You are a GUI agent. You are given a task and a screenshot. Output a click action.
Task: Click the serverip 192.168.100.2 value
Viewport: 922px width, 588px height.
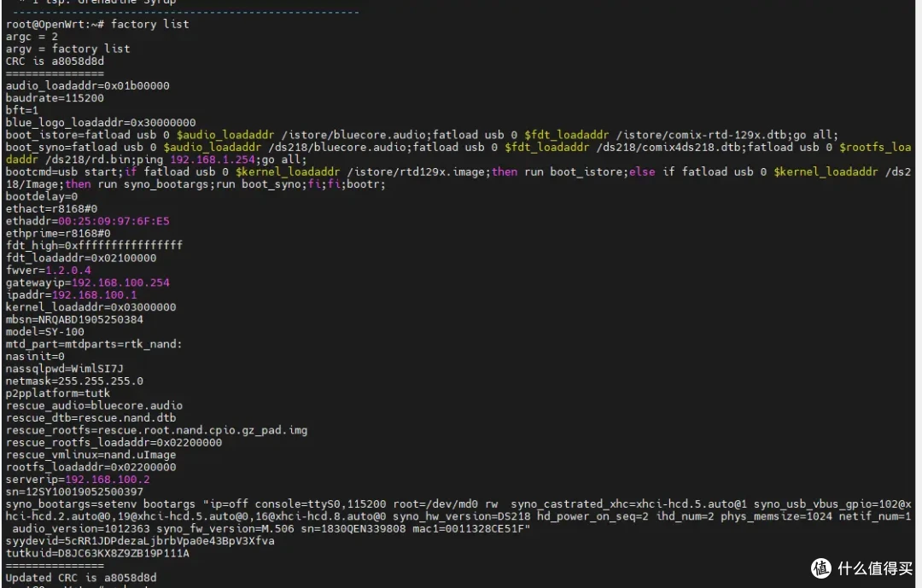click(108, 480)
